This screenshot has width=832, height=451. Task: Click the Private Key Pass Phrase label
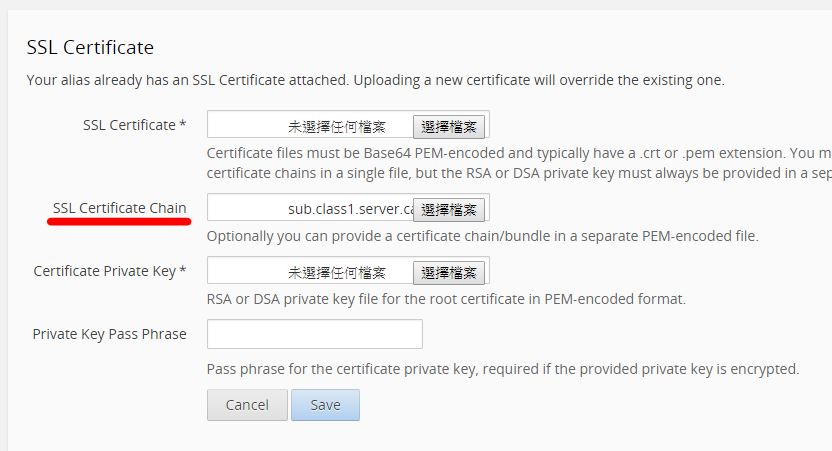click(109, 334)
